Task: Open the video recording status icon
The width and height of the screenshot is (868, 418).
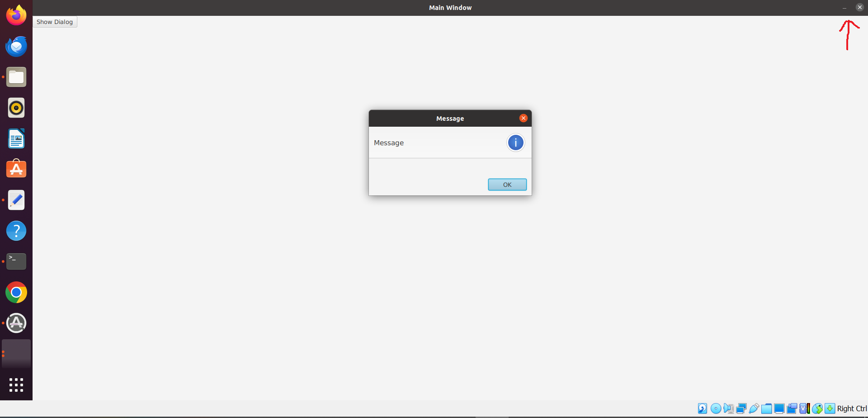Action: click(x=792, y=408)
